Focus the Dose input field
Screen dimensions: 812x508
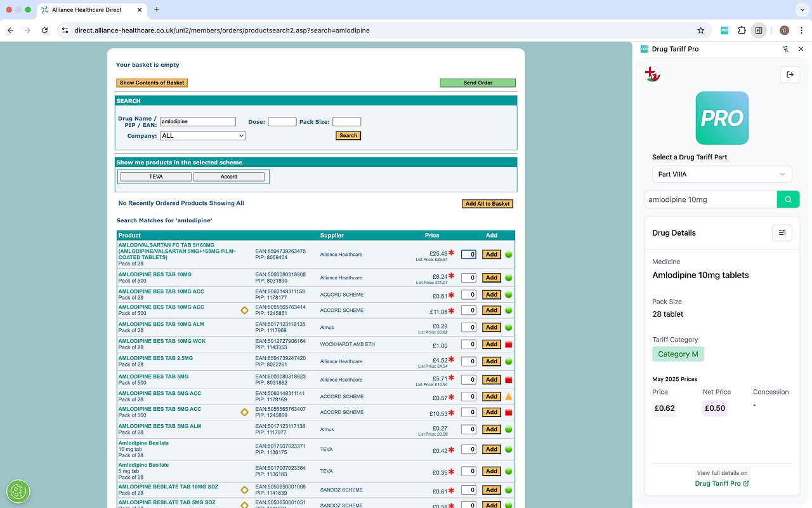click(x=282, y=121)
